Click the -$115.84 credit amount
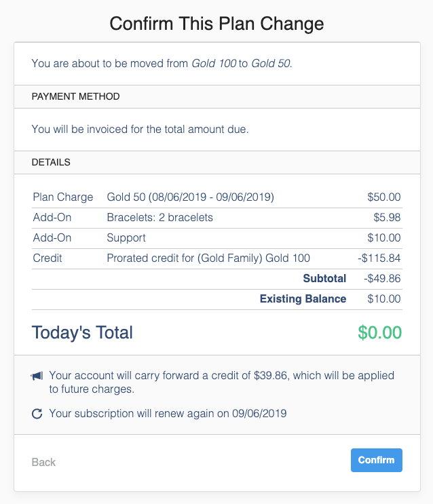Viewport: 433px width, 504px height. [x=380, y=258]
